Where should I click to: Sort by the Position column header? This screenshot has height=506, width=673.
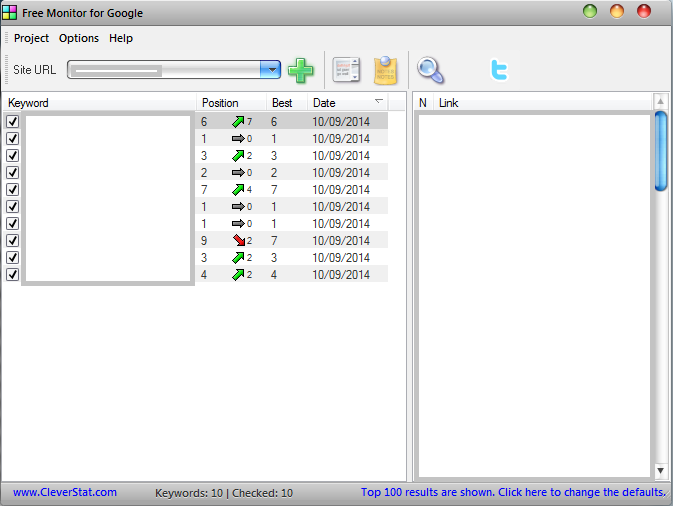231,103
